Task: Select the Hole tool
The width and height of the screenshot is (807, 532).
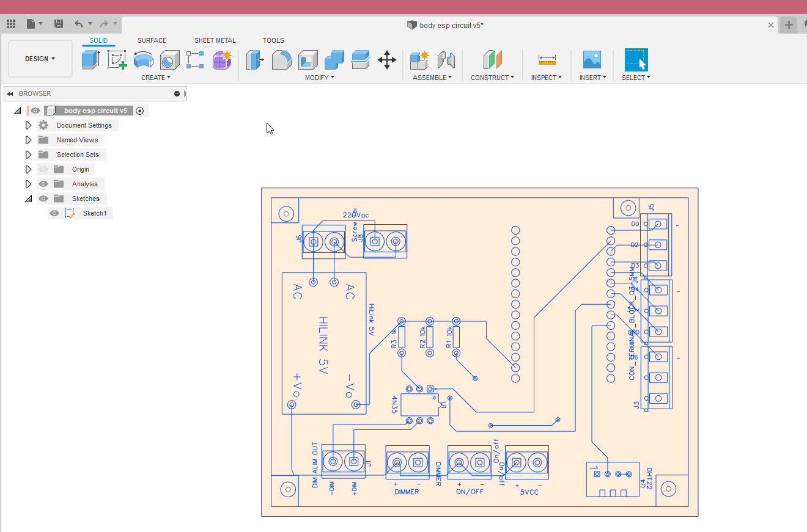Action: 169,60
